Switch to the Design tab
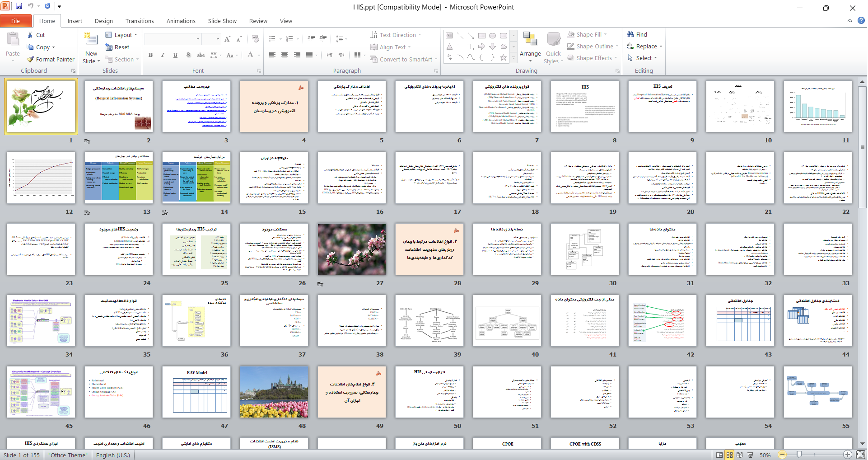This screenshot has height=460, width=868. click(104, 21)
